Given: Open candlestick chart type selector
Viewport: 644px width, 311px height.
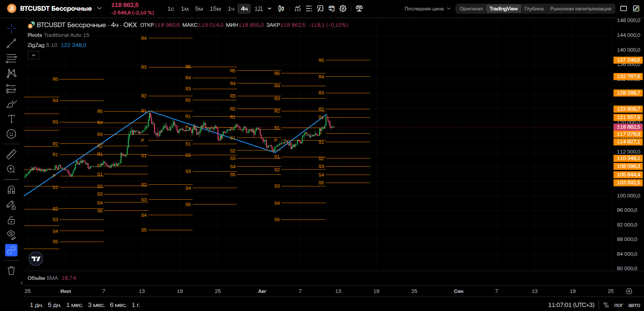Looking at the screenshot, I should point(281,9).
